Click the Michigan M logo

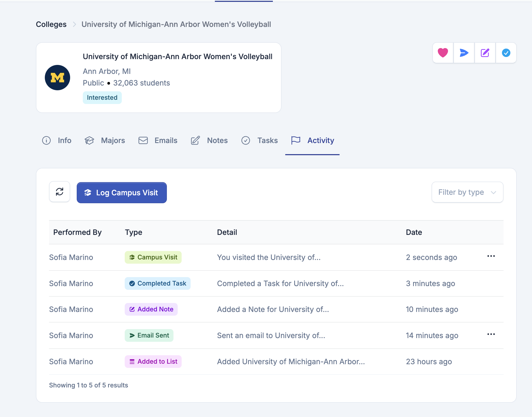click(57, 78)
